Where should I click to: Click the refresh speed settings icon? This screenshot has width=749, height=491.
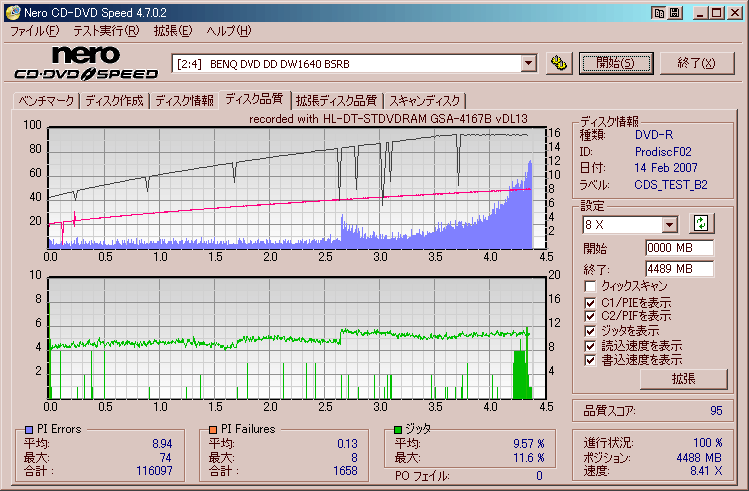701,223
